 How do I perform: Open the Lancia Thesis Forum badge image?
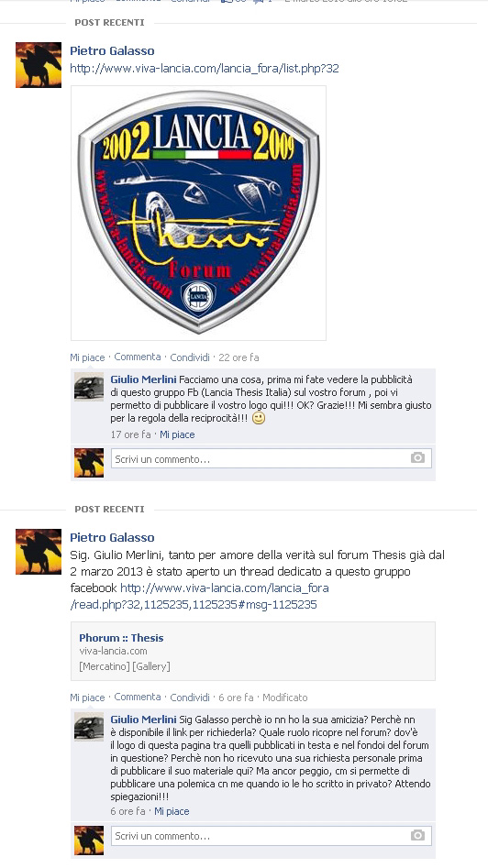pyautogui.click(x=198, y=214)
